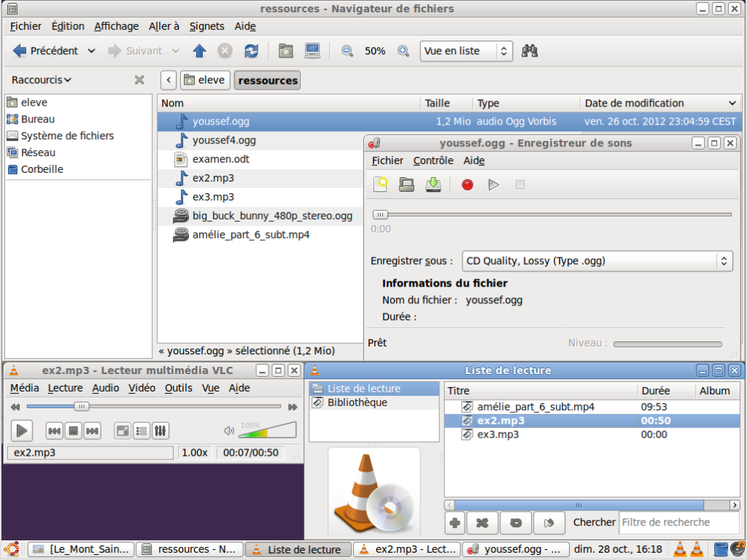Screen dimensions: 747x560
Task: Start recording in Enregistreur de sons
Action: tap(467, 184)
